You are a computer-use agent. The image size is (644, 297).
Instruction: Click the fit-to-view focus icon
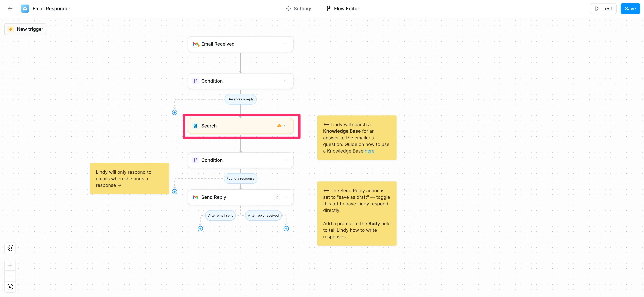[10, 287]
